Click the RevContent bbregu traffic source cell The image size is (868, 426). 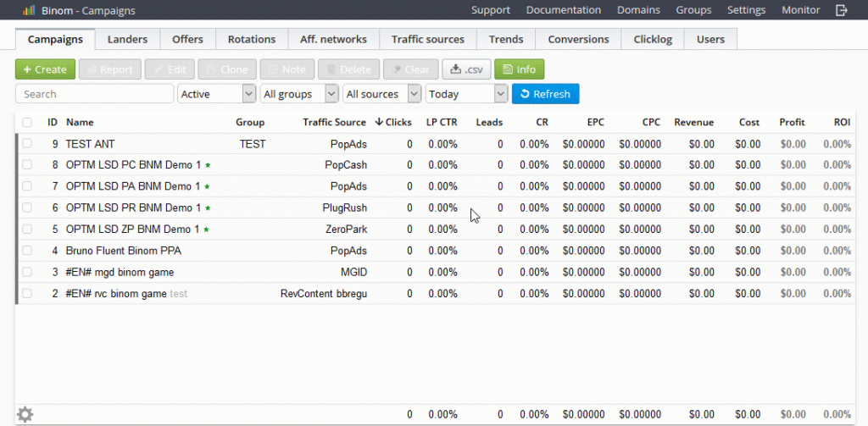pyautogui.click(x=324, y=294)
